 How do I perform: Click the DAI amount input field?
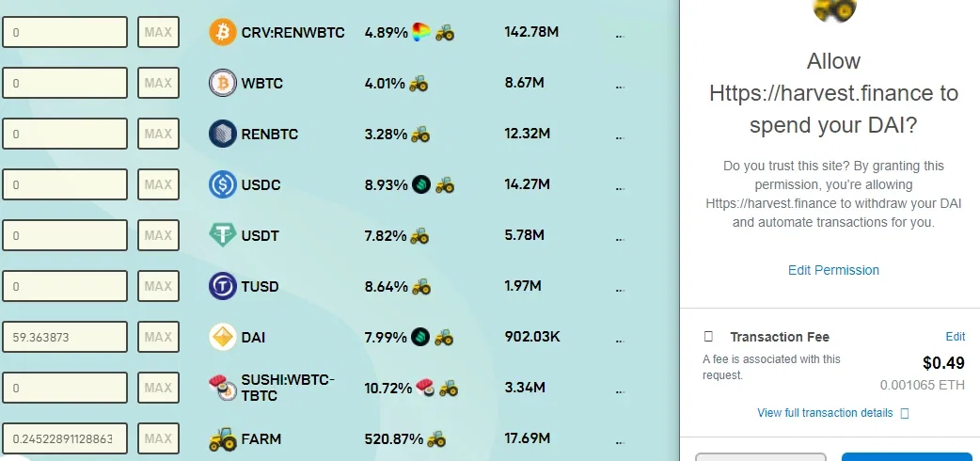[65, 337]
